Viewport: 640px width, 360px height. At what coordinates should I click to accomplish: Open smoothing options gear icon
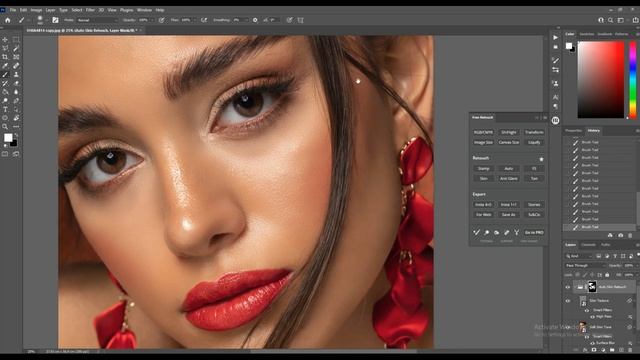(x=255, y=20)
